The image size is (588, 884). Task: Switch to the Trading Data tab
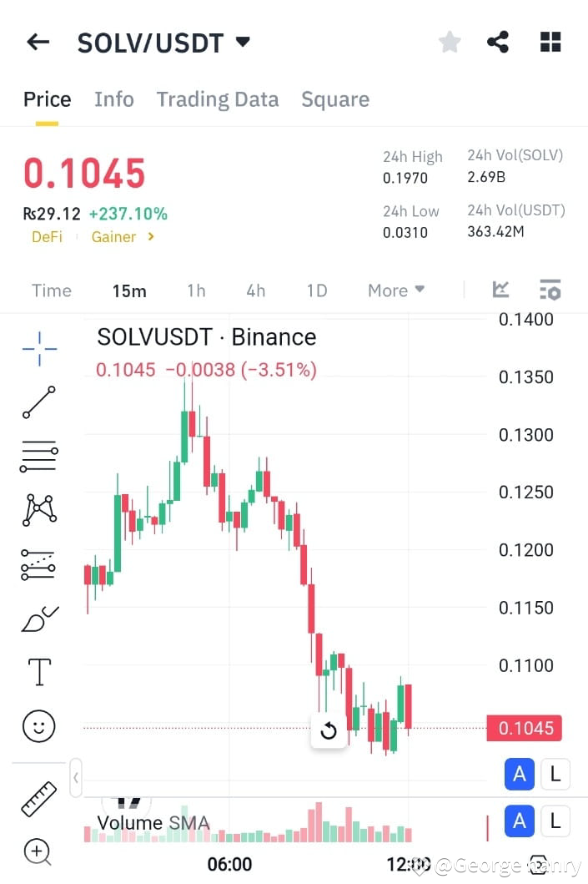click(x=217, y=99)
